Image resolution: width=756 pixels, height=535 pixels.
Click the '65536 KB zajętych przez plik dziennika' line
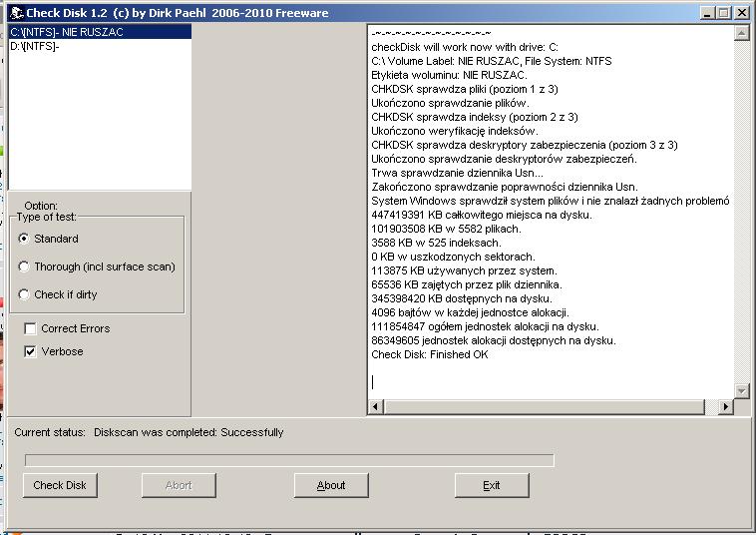466,284
